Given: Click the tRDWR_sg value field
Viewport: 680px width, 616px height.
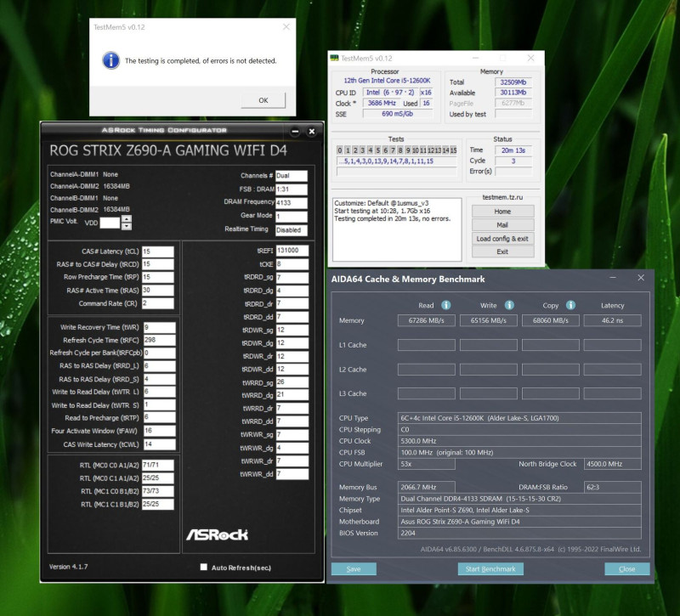Looking at the screenshot, I should 292,330.
